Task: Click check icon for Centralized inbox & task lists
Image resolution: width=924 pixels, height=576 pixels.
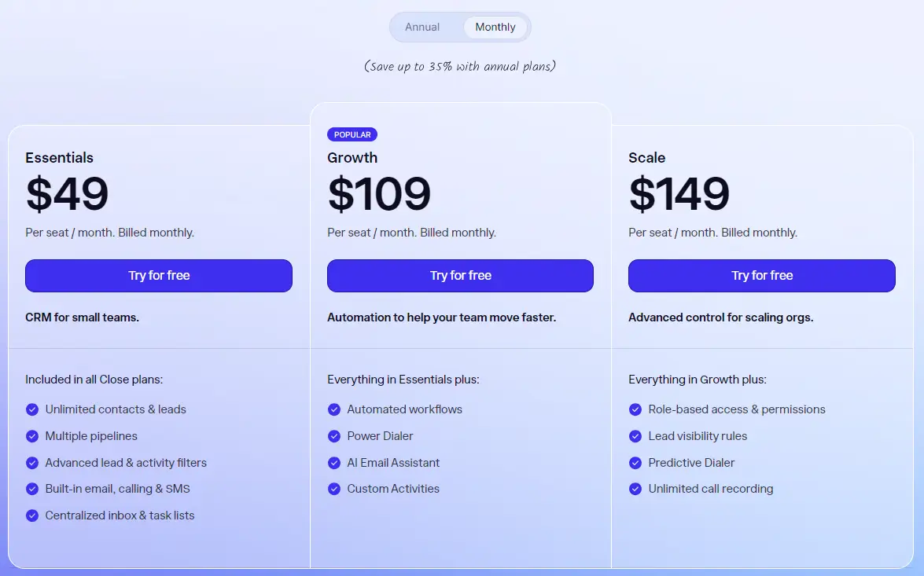Action: 32,515
